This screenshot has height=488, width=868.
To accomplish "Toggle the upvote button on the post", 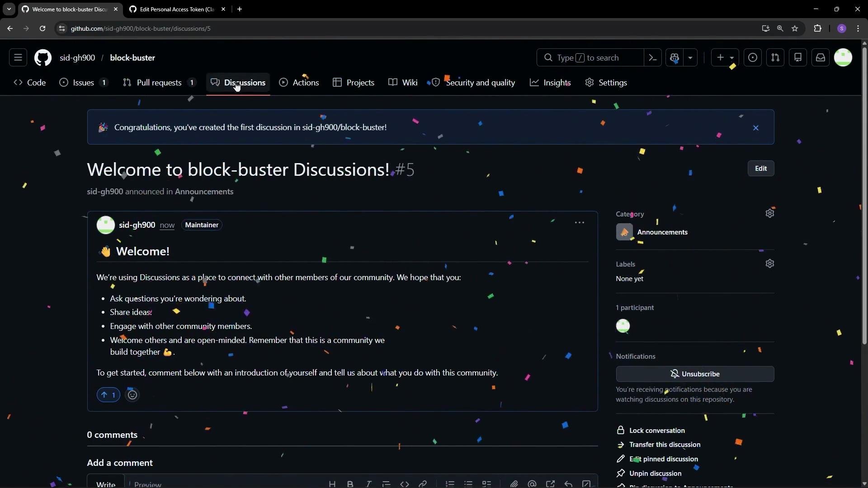I will [108, 395].
